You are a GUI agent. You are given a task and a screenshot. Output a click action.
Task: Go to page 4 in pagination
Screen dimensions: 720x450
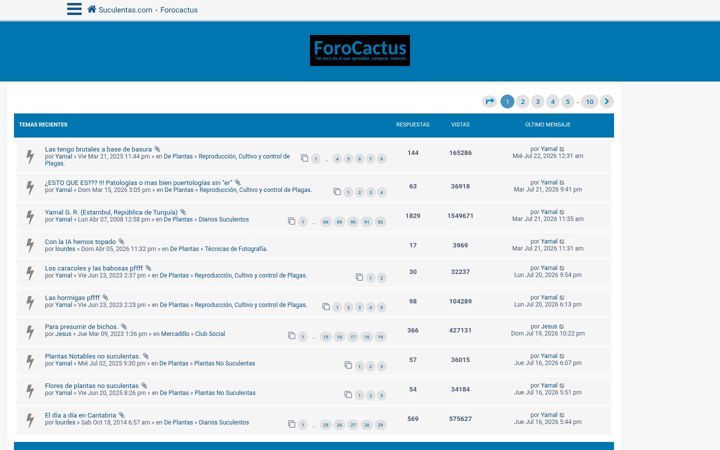tap(552, 101)
